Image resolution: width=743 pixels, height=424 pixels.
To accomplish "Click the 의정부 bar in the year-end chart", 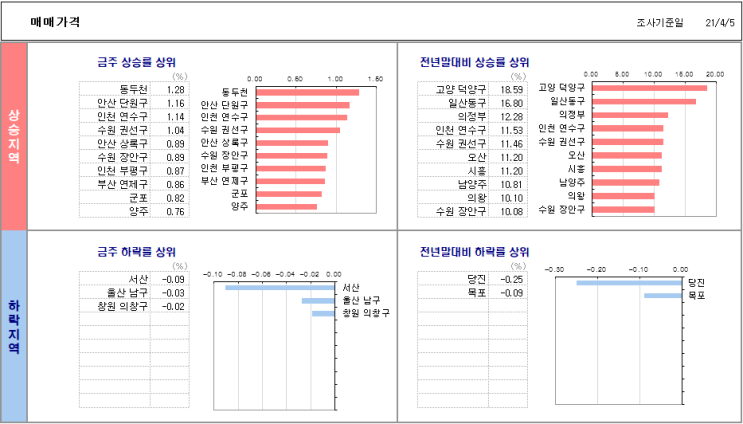I will (x=630, y=115).
